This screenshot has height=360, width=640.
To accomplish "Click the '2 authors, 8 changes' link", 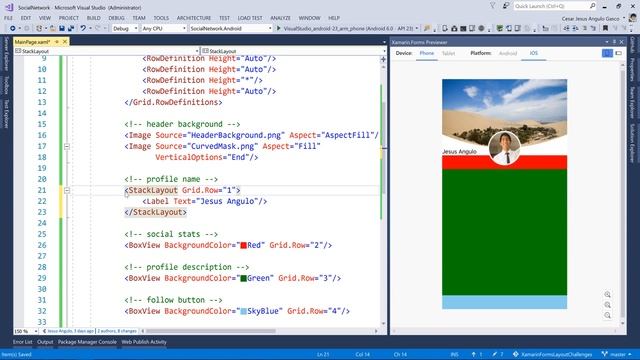I will 117,331.
